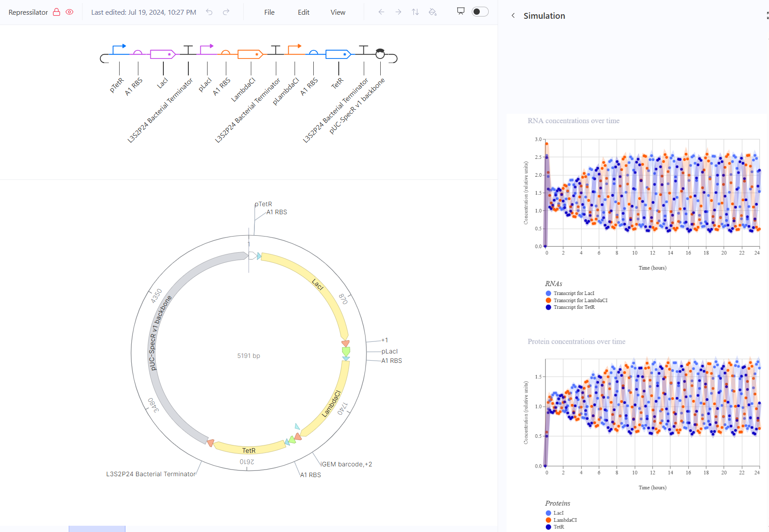Click the RNA concentrations over time title

click(x=574, y=121)
